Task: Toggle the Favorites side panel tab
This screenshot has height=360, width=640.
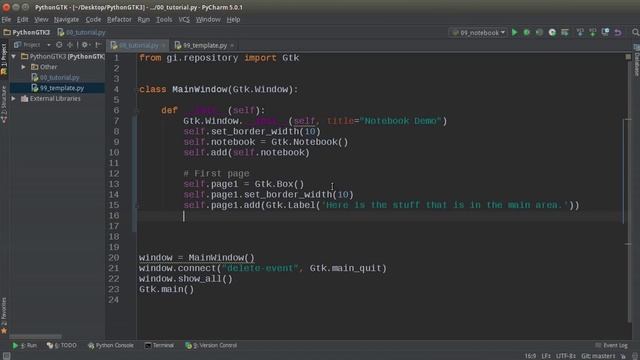Action: (x=4, y=315)
